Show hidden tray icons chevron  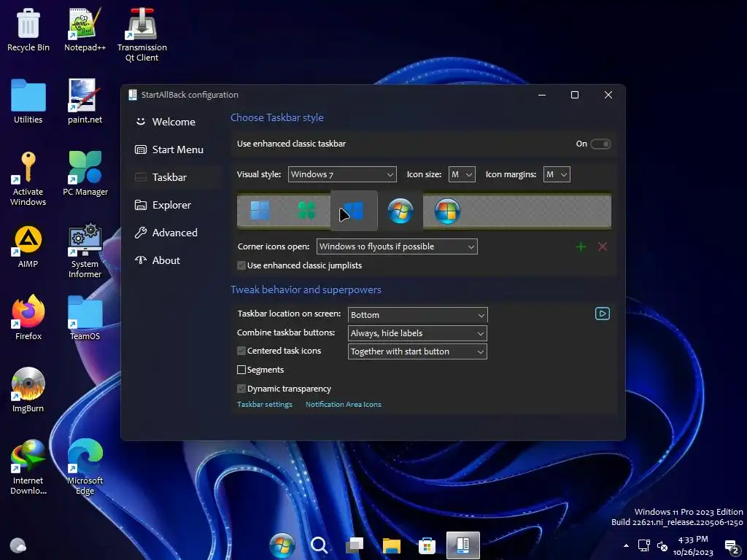click(626, 545)
